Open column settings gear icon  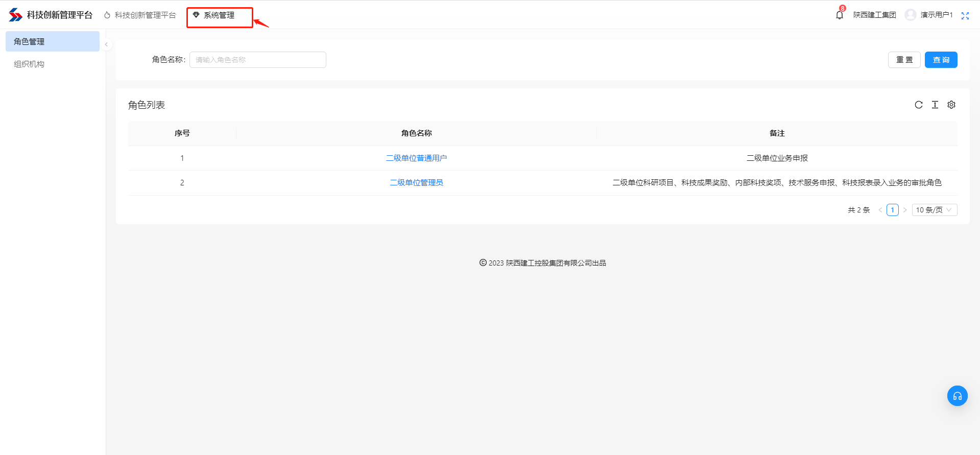tap(951, 105)
